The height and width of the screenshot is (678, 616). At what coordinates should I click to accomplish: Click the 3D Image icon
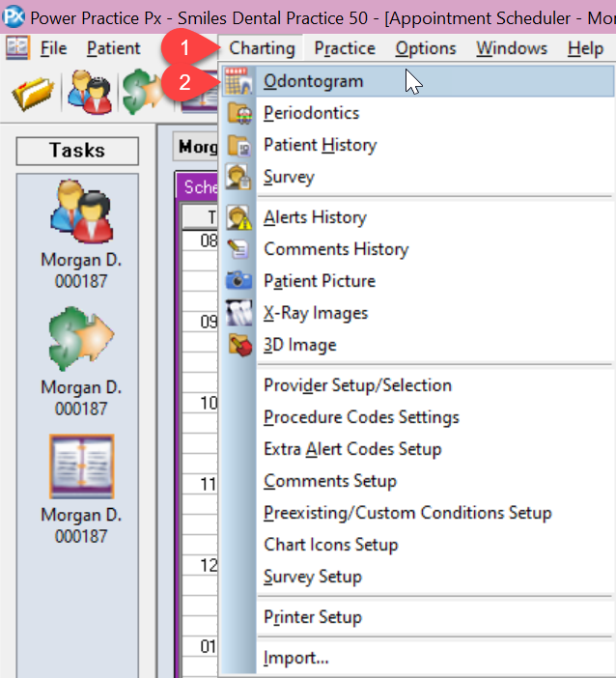(x=239, y=345)
